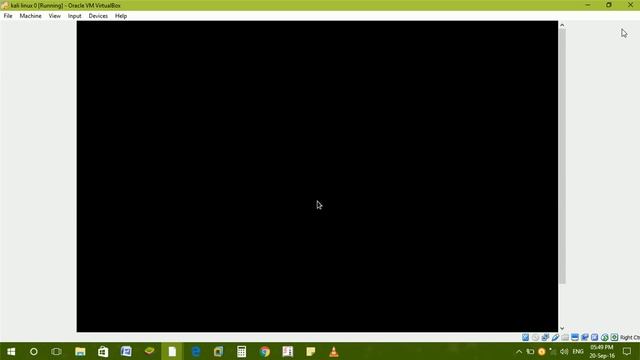The width and height of the screenshot is (640, 360).
Task: Click the network adapters status icon
Action: coord(545,338)
